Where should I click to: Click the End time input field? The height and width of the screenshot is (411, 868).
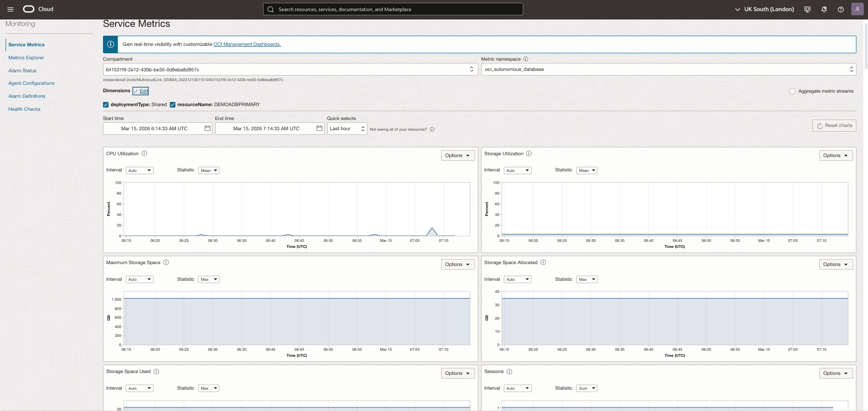tap(270, 128)
